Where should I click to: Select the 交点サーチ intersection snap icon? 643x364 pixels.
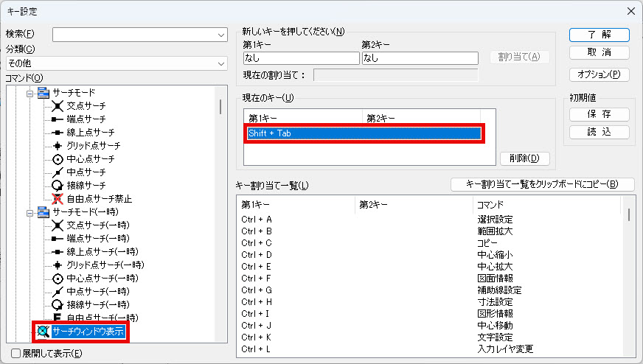58,106
